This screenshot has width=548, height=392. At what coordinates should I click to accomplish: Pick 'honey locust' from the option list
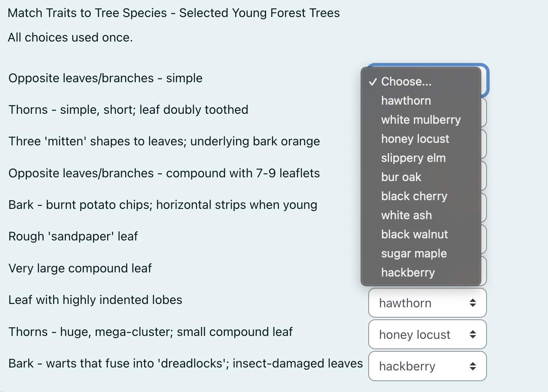415,139
